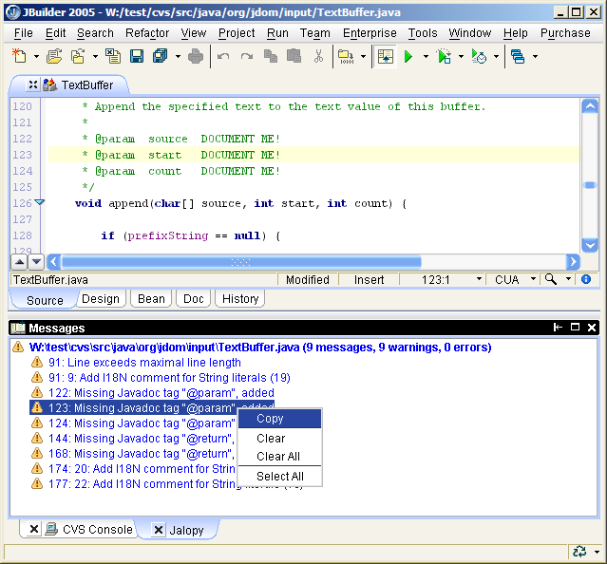Image resolution: width=607 pixels, height=564 pixels.
Task: Click the Paste toolbar icon
Action: tap(294, 56)
